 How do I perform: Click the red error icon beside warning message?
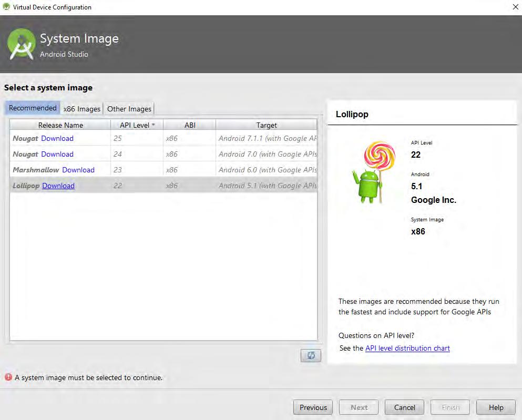tap(8, 377)
